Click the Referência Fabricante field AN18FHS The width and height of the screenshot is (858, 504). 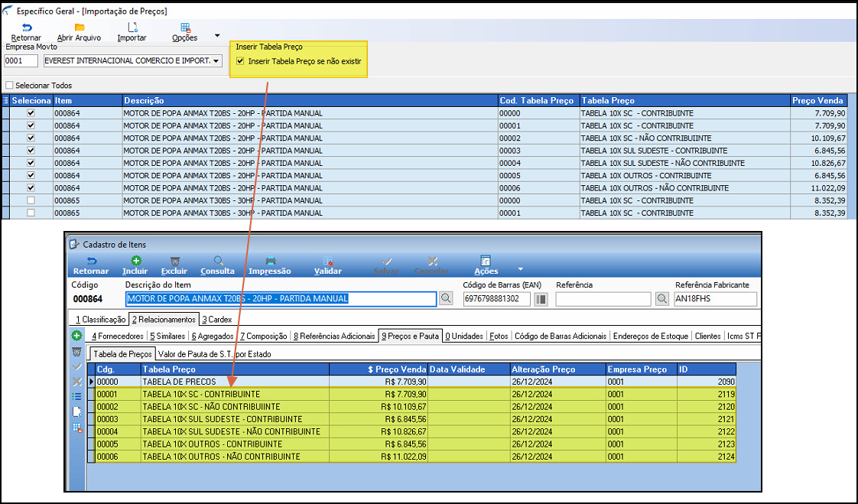[715, 299]
